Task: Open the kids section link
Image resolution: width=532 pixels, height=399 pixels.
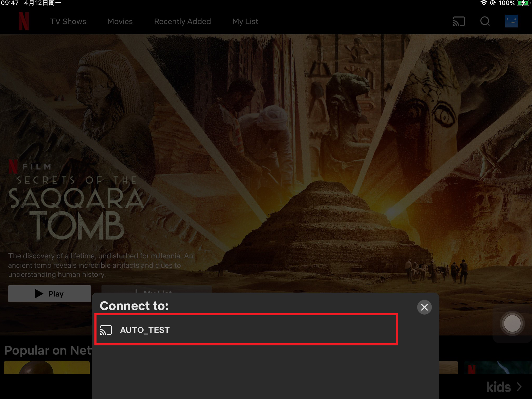Action: point(498,387)
